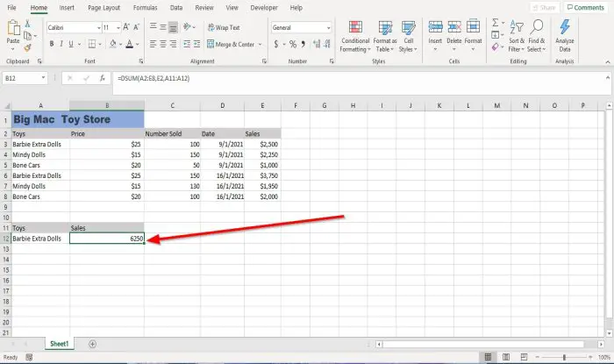This screenshot has width=614, height=364.
Task: Click the Orientation text angle icon
Action: click(x=187, y=26)
